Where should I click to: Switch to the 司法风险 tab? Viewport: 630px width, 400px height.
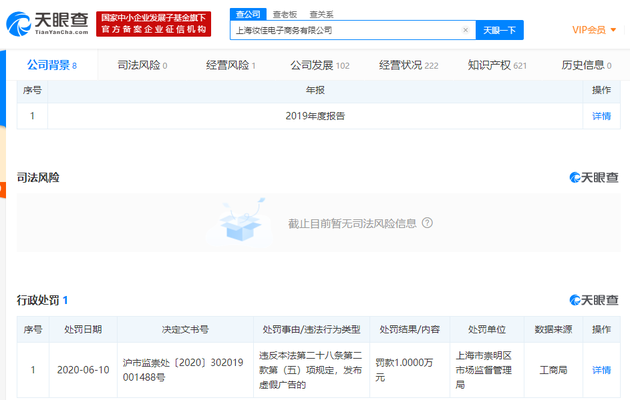click(142, 65)
